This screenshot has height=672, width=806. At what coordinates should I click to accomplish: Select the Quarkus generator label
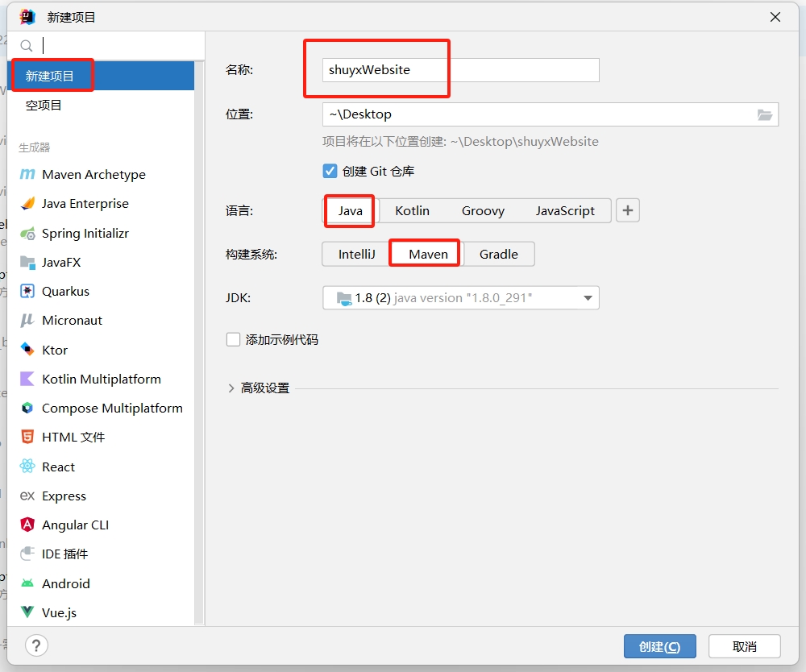coord(66,292)
